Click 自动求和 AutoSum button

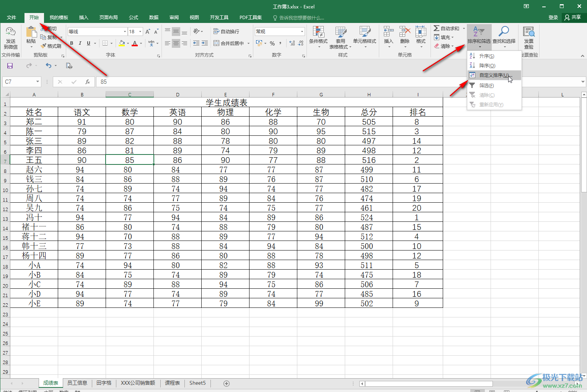(447, 28)
